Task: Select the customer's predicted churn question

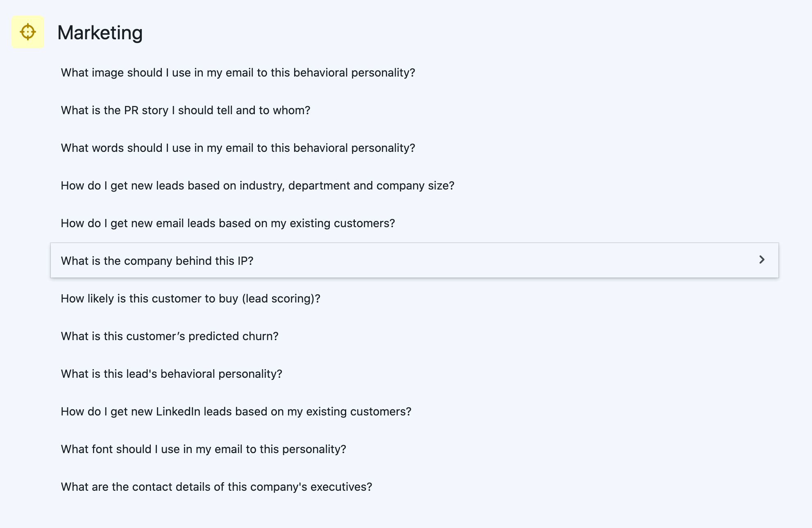Action: [x=170, y=336]
